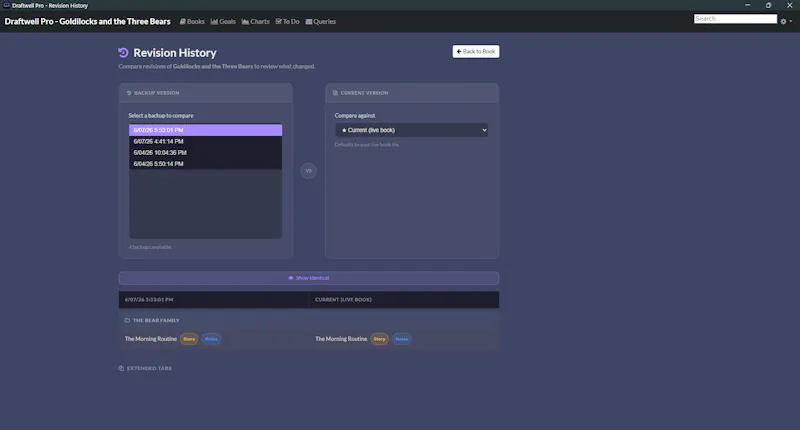Select backup 6/04/26 5:50:14 PM
Viewport: 800px width, 430px height.
coord(205,164)
